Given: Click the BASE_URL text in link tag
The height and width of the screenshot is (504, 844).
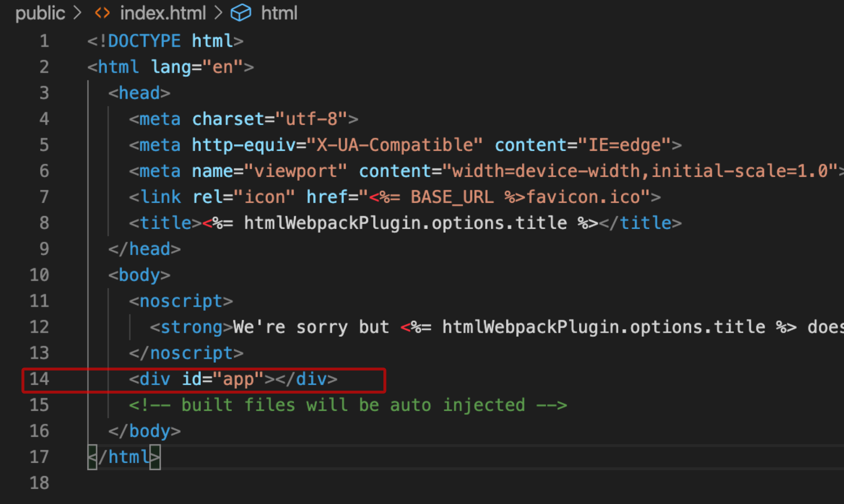Looking at the screenshot, I should coord(452,197).
